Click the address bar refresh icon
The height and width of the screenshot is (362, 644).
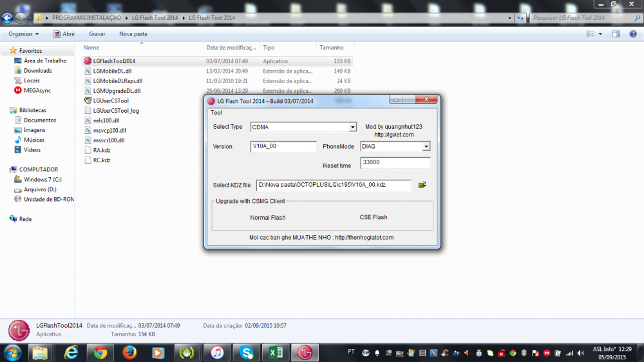520,18
